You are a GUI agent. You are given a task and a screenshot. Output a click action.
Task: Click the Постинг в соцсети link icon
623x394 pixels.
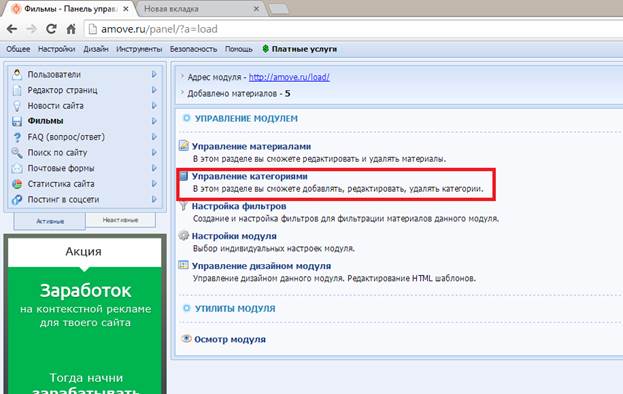[x=17, y=199]
